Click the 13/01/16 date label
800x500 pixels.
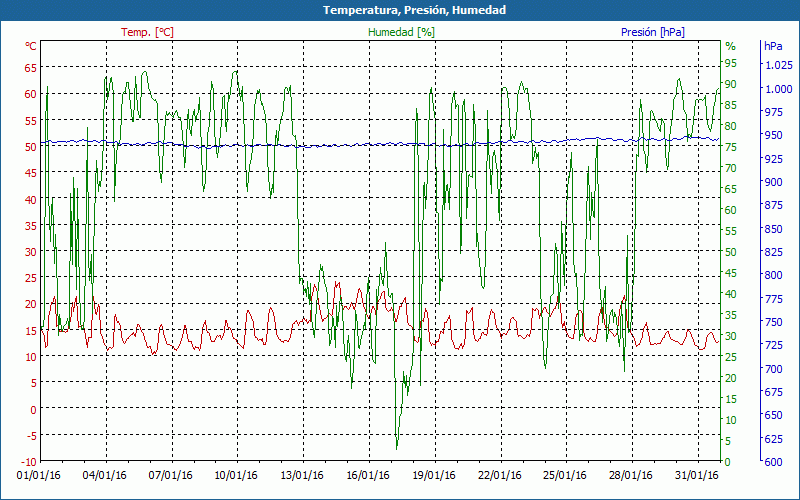click(303, 476)
